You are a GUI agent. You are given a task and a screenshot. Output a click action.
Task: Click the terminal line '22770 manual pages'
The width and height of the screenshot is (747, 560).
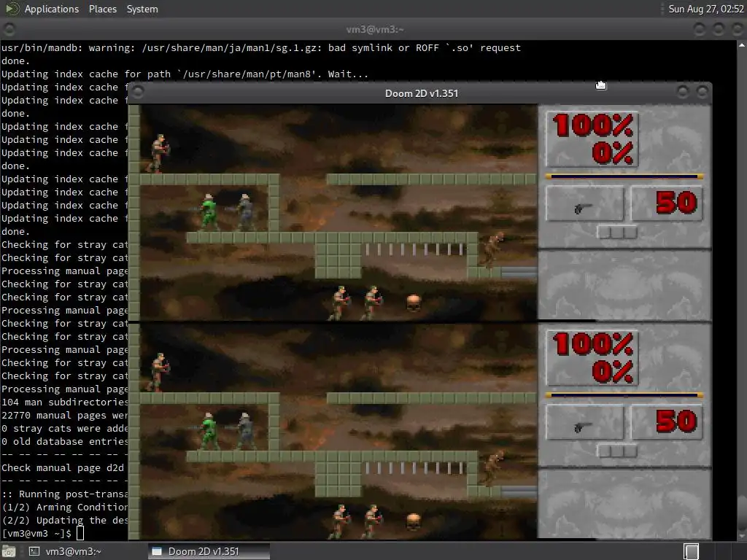[65, 415]
